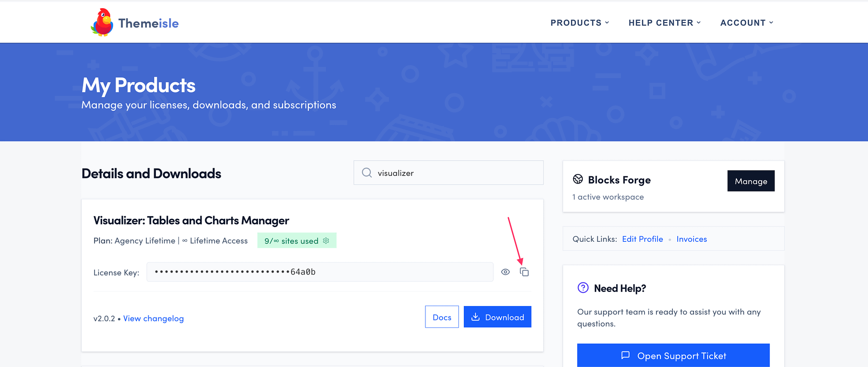Click the download arrow icon on Download button

tap(476, 317)
